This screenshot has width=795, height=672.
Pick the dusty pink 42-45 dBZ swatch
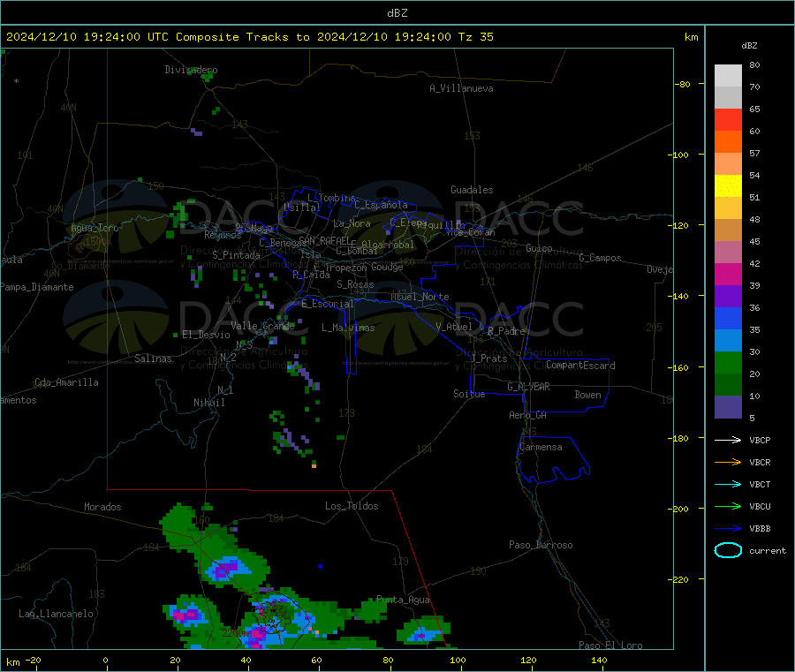tap(728, 253)
